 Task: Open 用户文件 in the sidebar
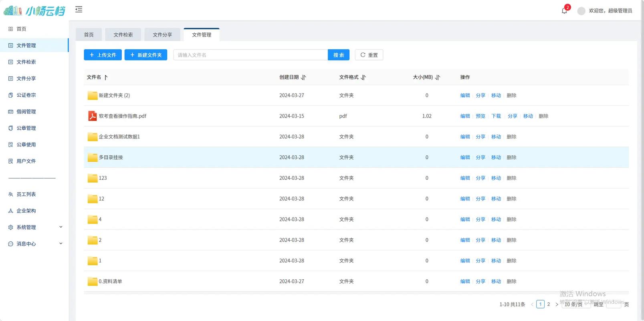click(x=34, y=161)
